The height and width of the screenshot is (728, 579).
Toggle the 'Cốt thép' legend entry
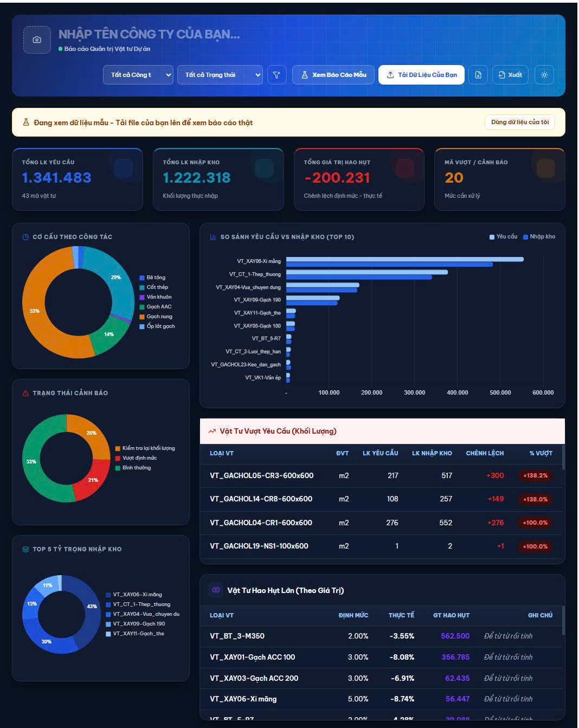(154, 287)
